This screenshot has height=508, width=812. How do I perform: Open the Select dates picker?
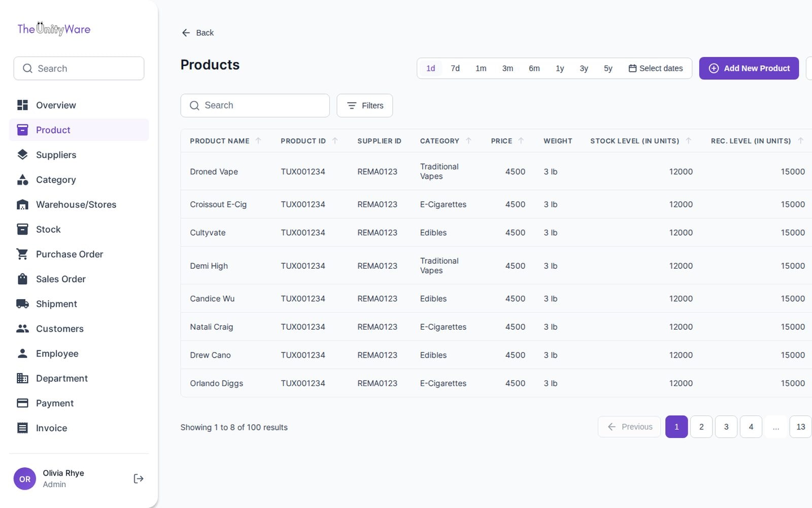(656, 69)
